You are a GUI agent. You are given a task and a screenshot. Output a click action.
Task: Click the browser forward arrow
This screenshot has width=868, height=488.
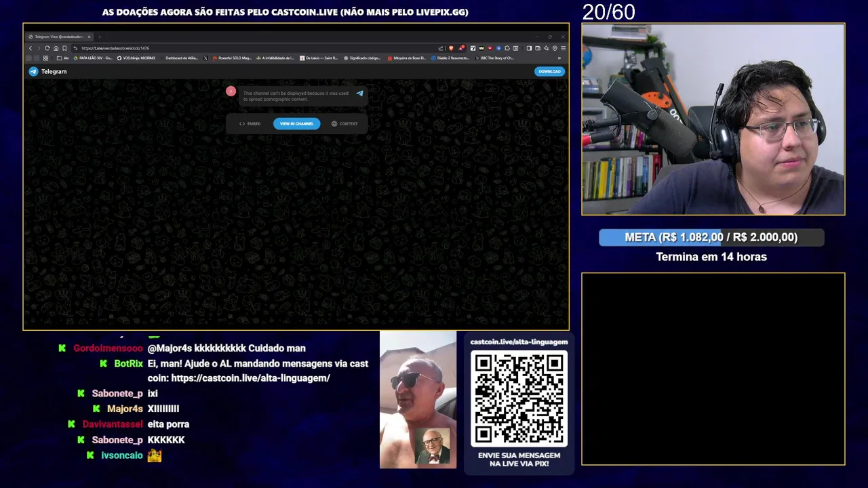[39, 48]
